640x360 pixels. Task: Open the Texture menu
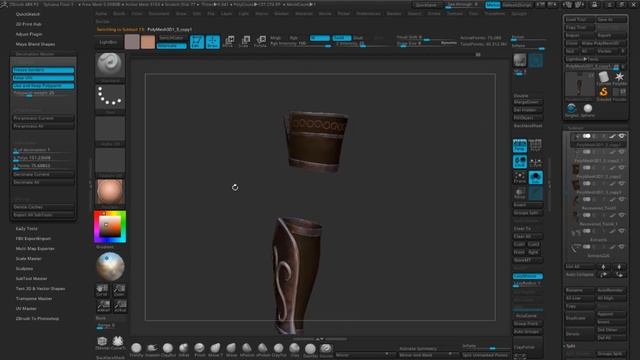[455, 13]
